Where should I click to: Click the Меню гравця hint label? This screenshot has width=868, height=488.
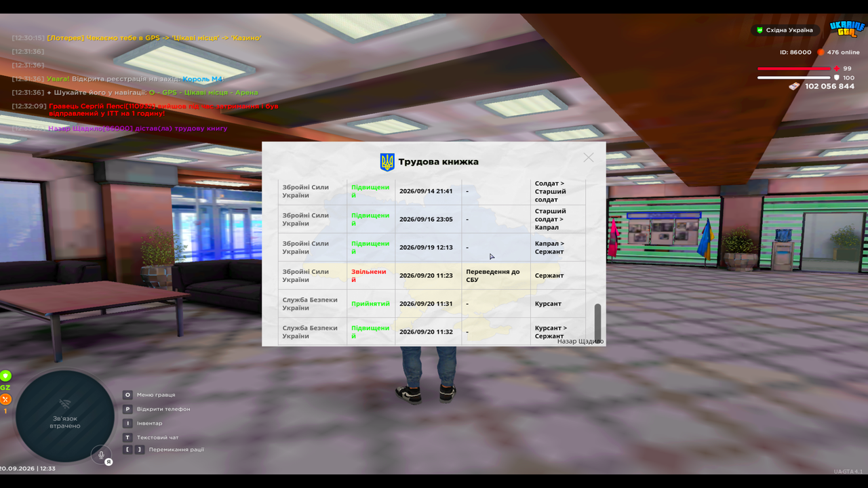pyautogui.click(x=156, y=394)
